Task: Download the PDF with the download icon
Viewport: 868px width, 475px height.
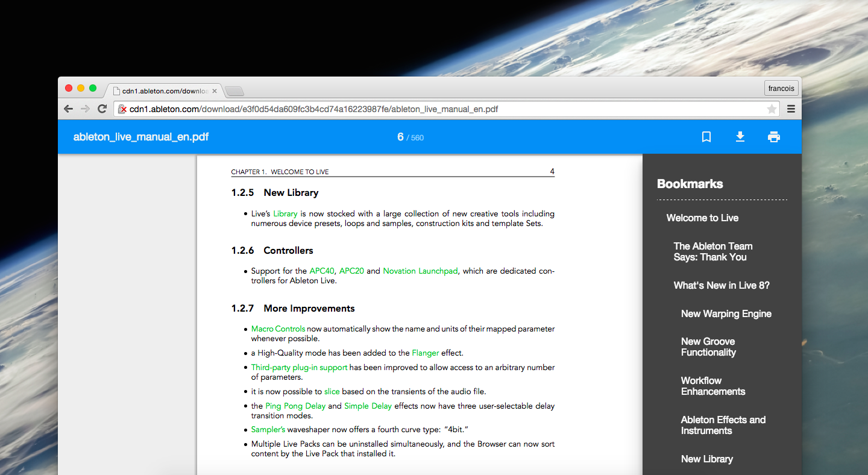Action: coord(740,137)
